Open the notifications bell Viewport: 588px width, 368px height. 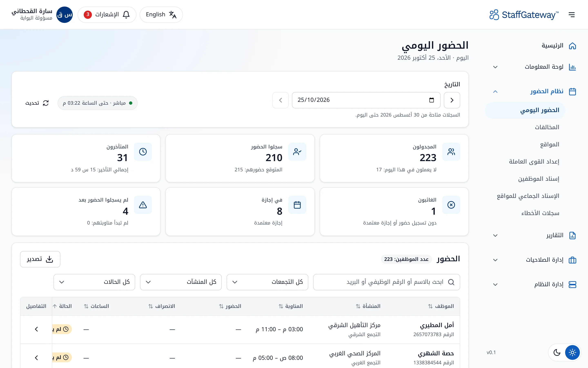tap(107, 15)
